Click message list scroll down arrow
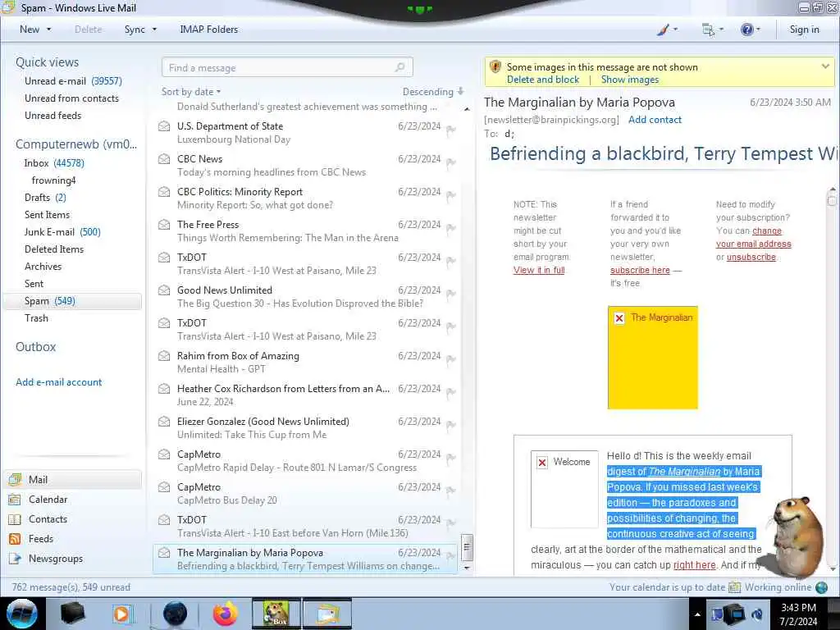The width and height of the screenshot is (840, 630). (467, 568)
